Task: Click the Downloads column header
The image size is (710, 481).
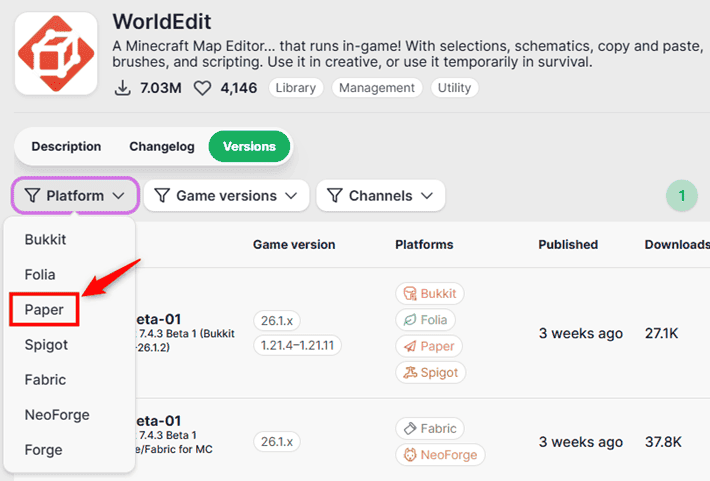Action: (677, 245)
